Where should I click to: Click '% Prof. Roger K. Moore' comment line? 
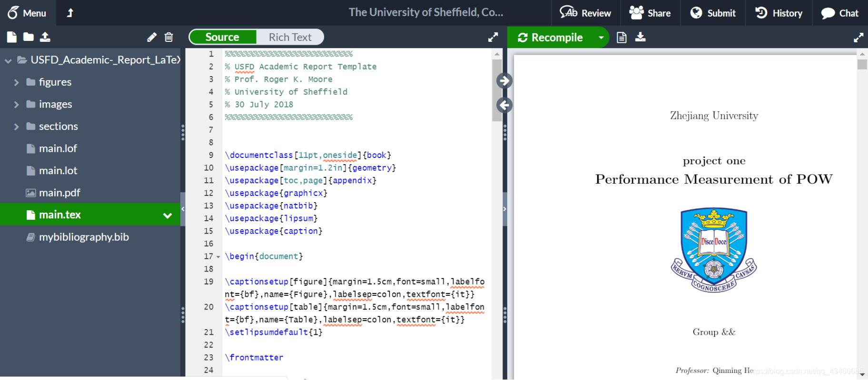click(279, 79)
